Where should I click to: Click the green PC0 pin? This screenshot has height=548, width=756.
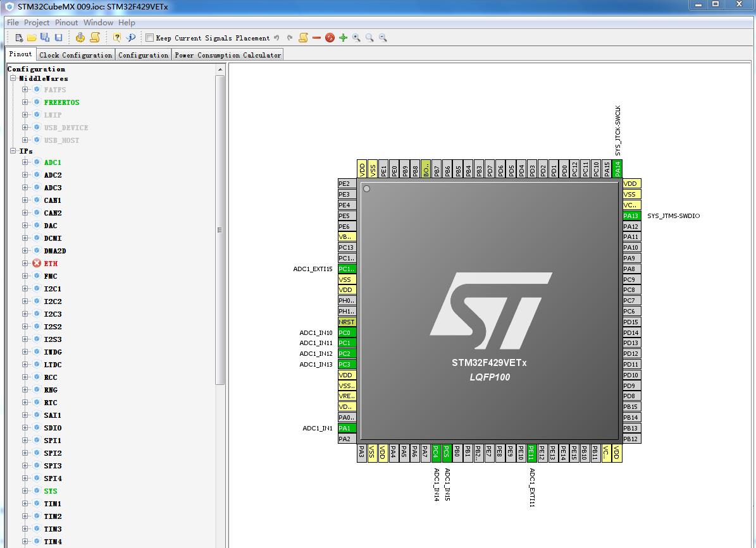point(347,332)
